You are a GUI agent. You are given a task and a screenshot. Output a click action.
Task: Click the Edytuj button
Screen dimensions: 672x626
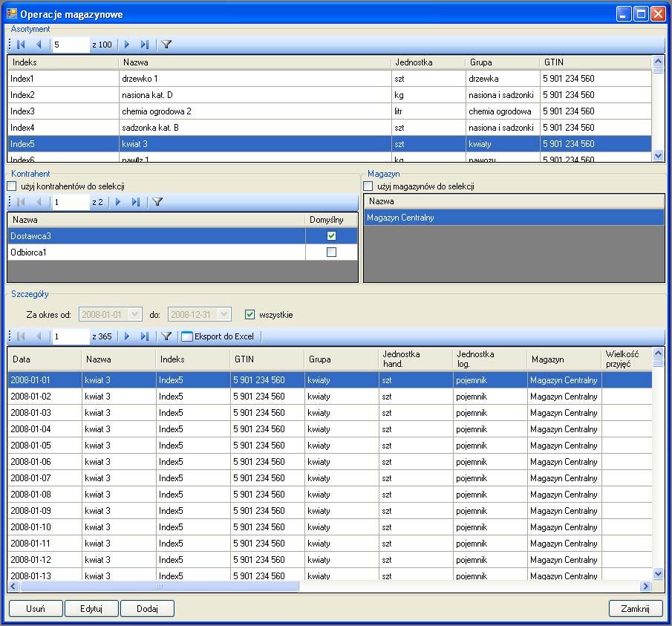(91, 608)
